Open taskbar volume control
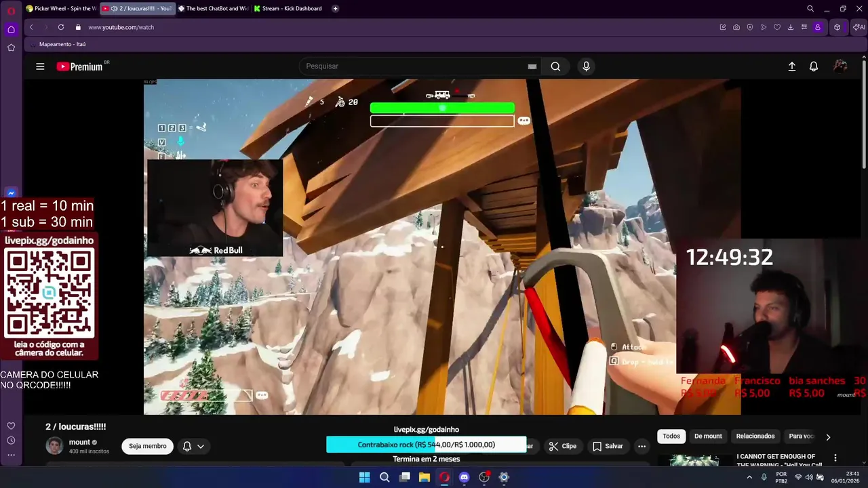This screenshot has height=488, width=868. [809, 477]
